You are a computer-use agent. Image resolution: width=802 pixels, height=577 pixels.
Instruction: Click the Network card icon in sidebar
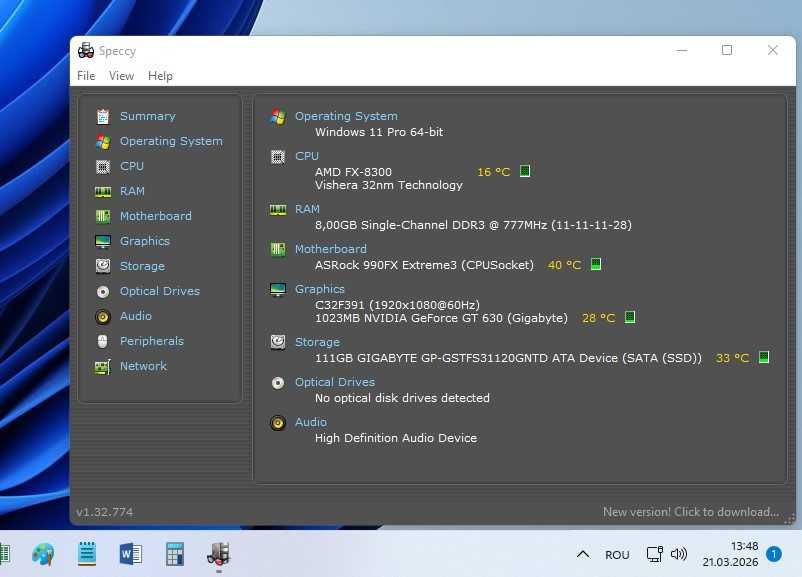click(103, 367)
